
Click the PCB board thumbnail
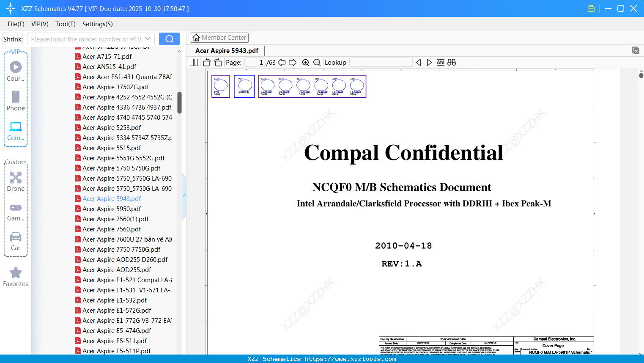(x=221, y=86)
